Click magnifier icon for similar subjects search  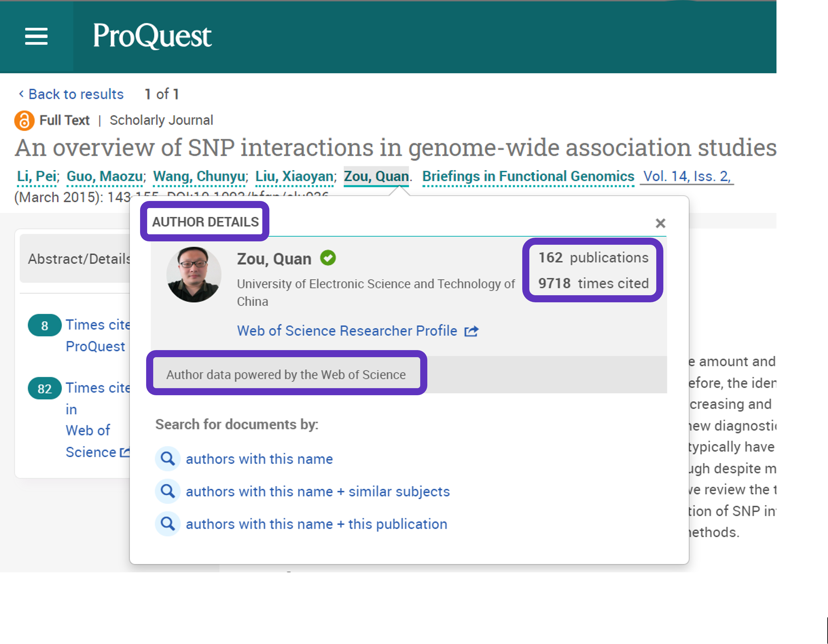[168, 491]
